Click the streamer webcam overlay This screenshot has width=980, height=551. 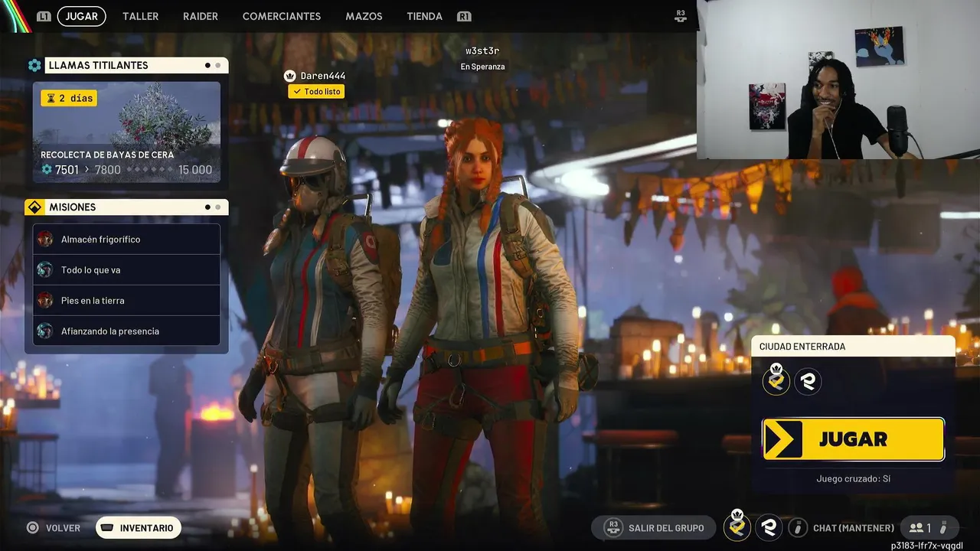(x=838, y=80)
